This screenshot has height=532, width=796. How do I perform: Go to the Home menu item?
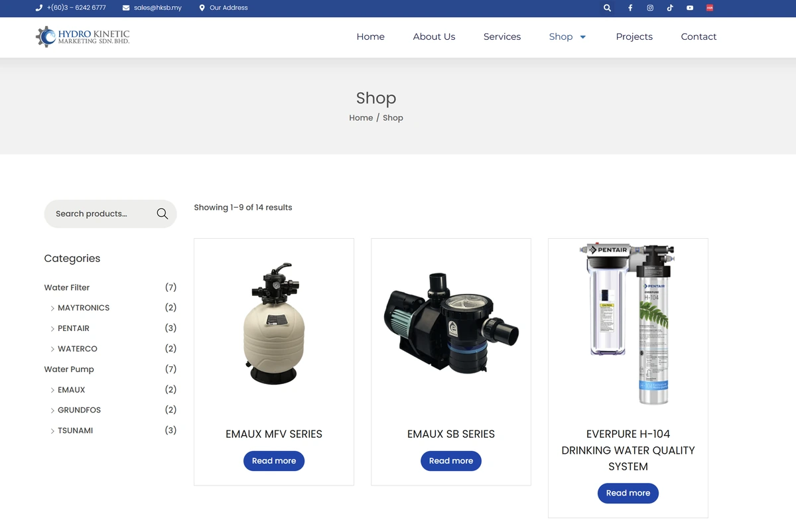click(370, 36)
